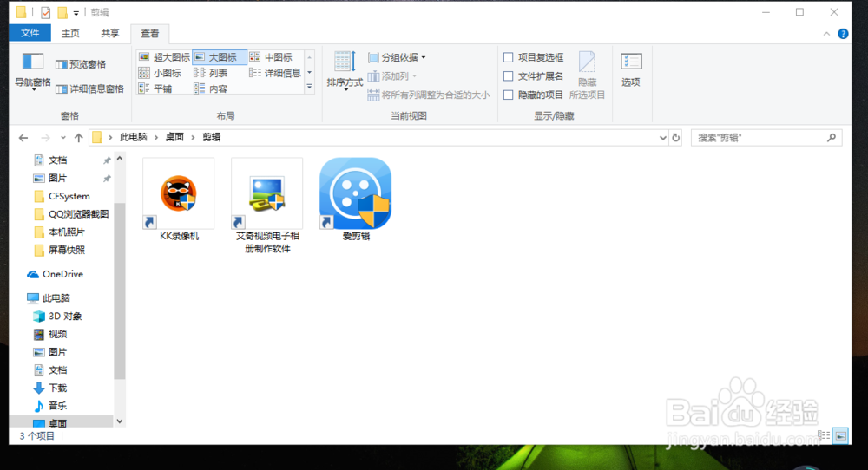This screenshot has width=868, height=470.
Task: Enable the 项目复选框 item check boxes
Action: coord(508,57)
